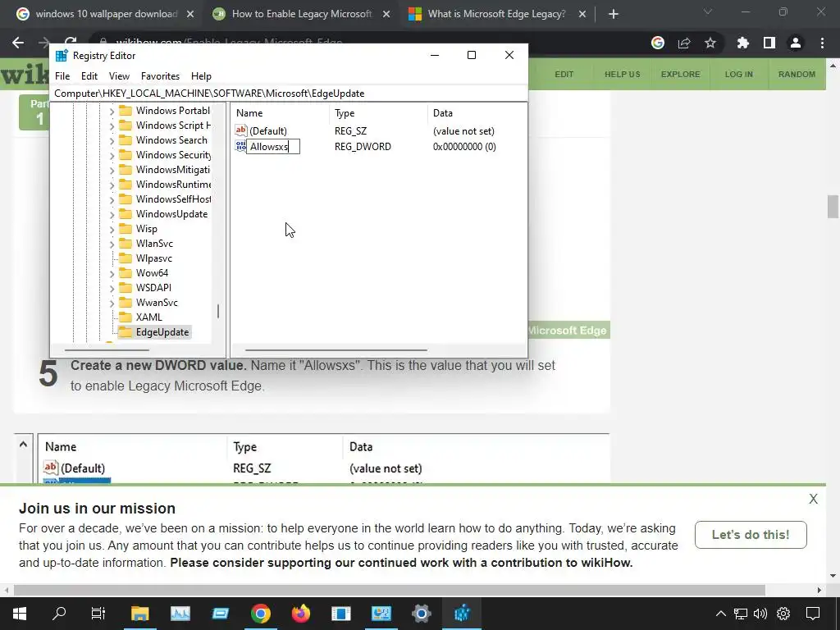
Task: Click wikiHow RANDOM link
Action: [797, 74]
